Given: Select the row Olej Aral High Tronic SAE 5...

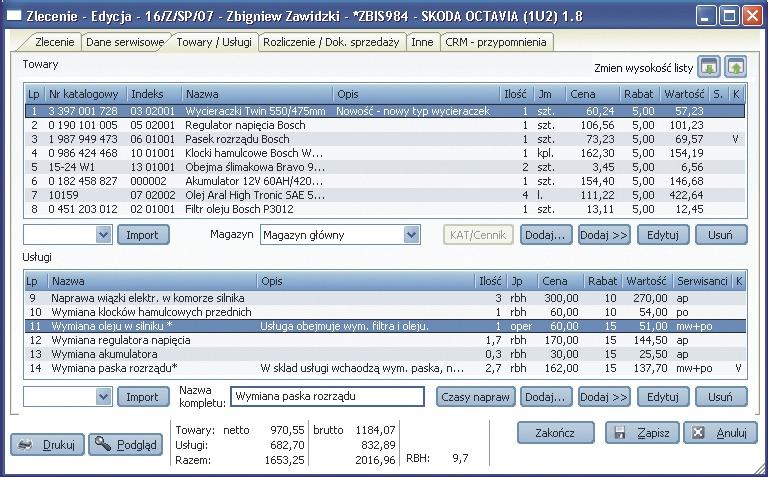Looking at the screenshot, I should [x=385, y=195].
